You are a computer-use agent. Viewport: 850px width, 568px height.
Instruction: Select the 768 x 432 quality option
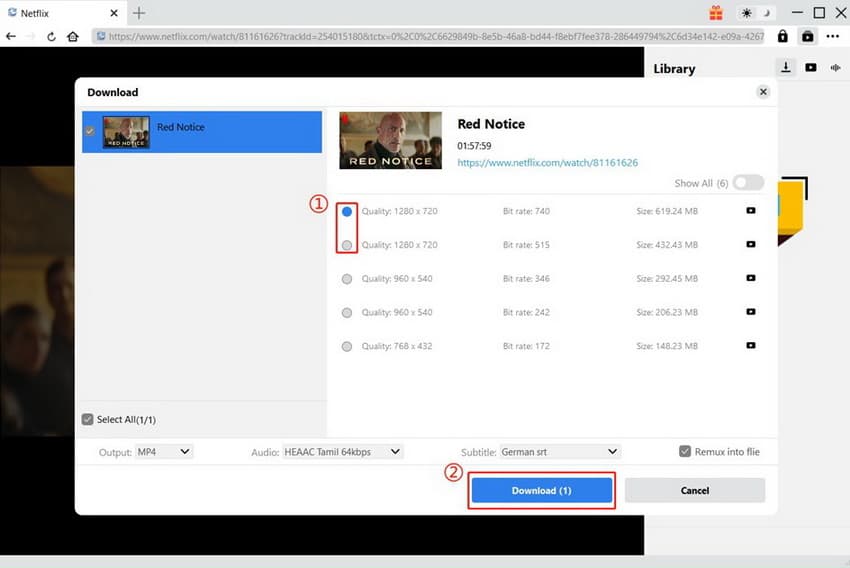click(x=347, y=347)
